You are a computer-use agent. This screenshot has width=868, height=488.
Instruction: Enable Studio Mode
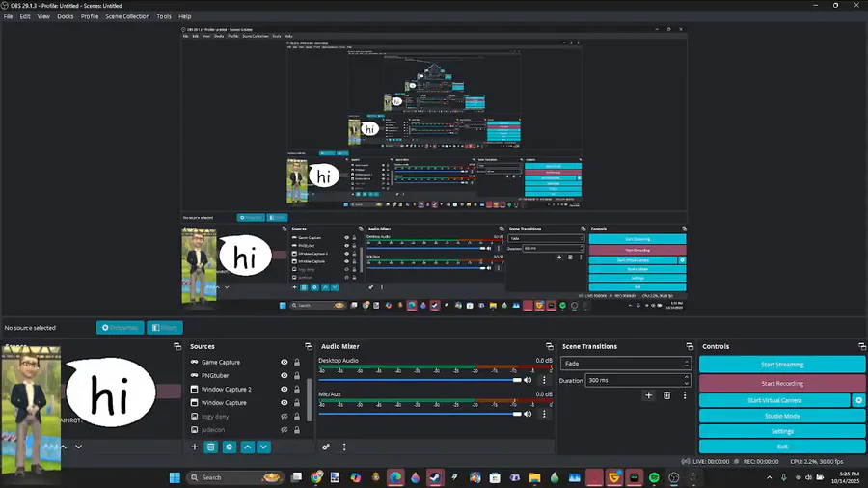(x=781, y=416)
